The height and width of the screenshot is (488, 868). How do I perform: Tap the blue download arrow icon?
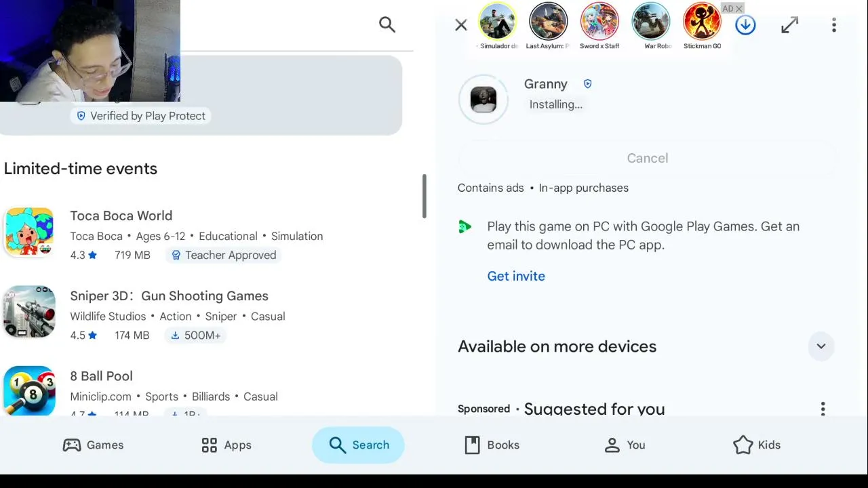(x=745, y=26)
